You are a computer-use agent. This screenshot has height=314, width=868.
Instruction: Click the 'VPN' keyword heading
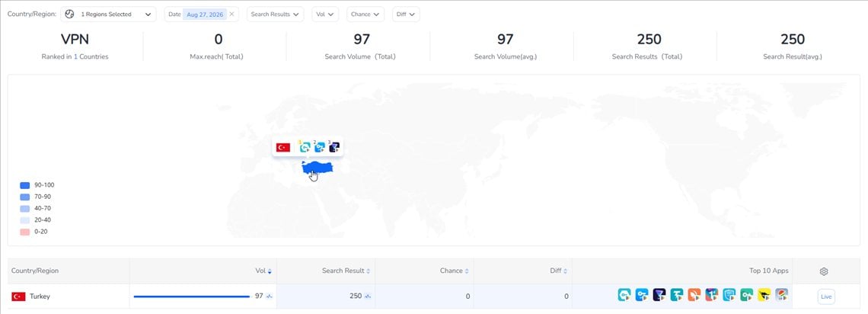click(x=75, y=40)
